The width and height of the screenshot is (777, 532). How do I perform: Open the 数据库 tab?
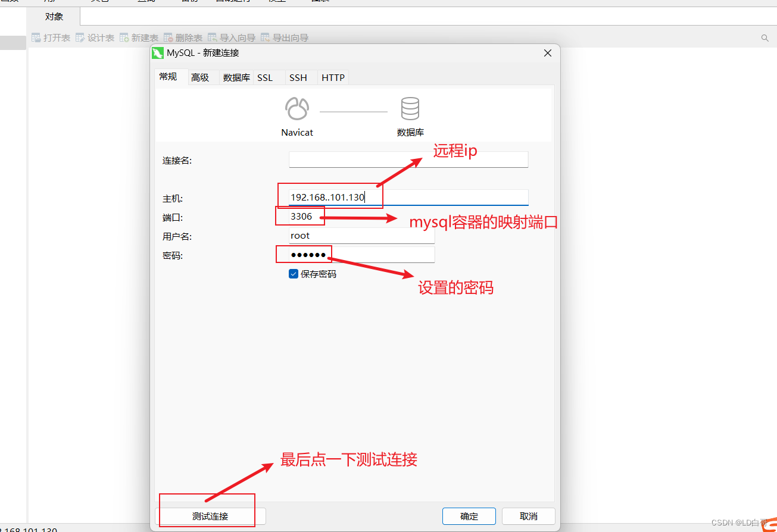tap(236, 77)
